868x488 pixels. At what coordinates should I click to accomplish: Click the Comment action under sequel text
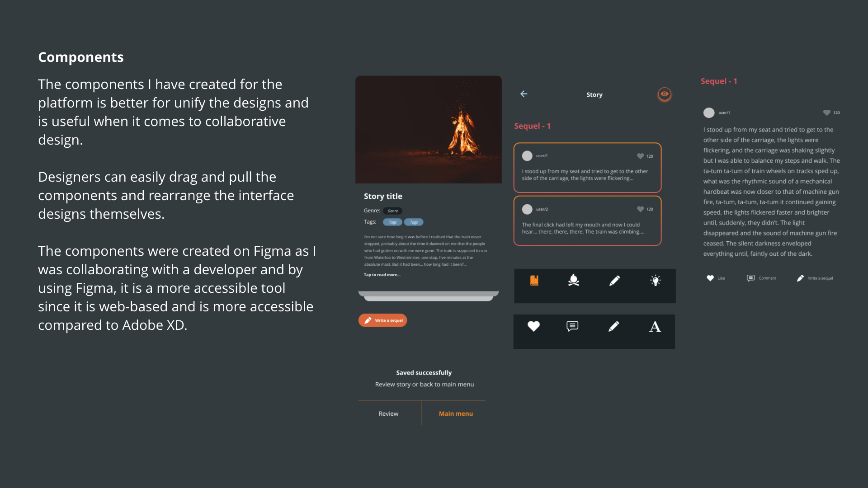(x=761, y=278)
